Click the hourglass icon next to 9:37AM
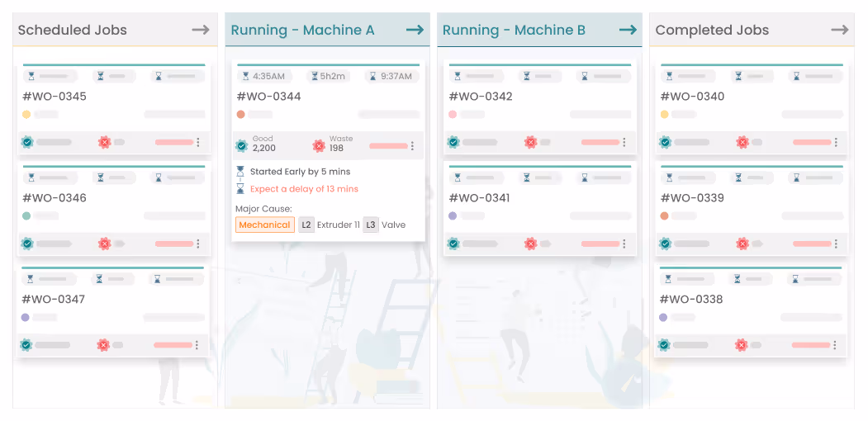Image resolution: width=868 pixels, height=421 pixels. pos(373,76)
